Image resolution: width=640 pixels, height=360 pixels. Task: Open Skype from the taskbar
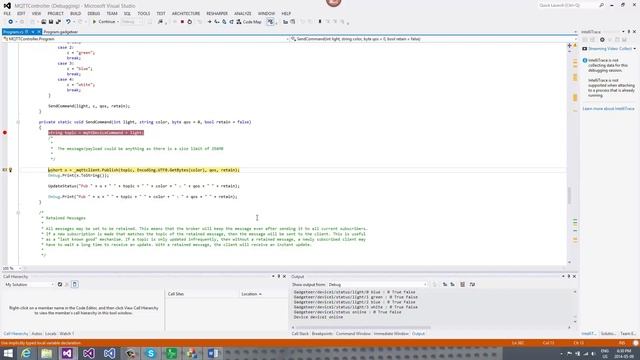click(x=151, y=353)
